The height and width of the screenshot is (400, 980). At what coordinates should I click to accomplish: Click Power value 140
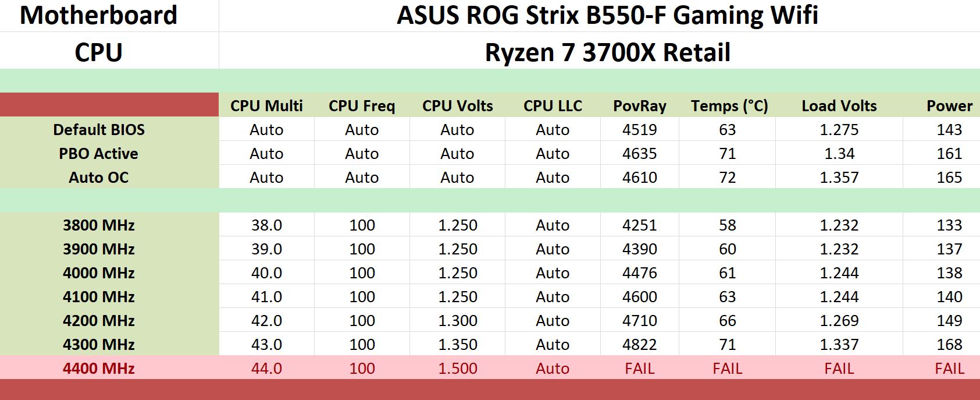click(949, 297)
